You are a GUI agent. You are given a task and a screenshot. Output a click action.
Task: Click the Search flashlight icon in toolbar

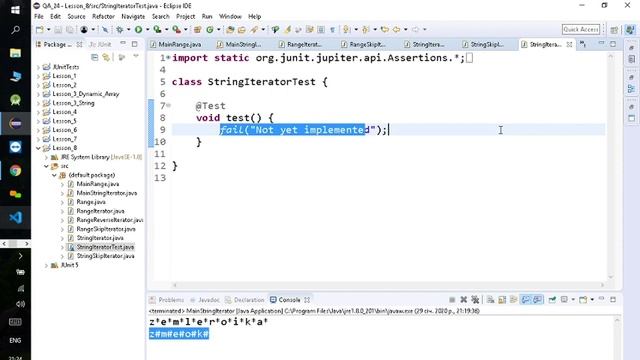coord(254,29)
